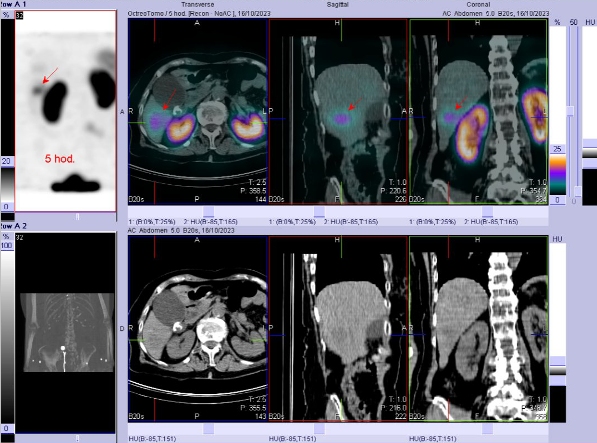Select the fused coronal PET/CT view
The width and height of the screenshot is (597, 443).
(x=479, y=111)
